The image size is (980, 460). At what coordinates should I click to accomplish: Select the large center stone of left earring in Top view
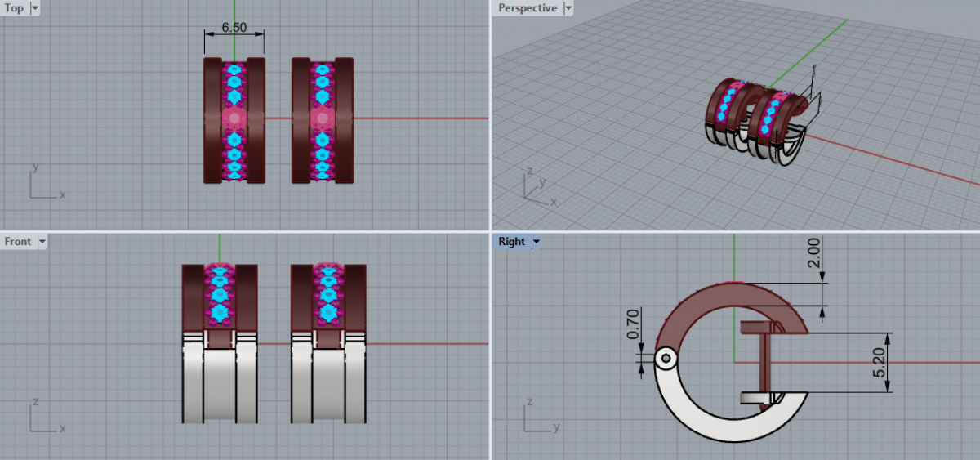pos(234,119)
